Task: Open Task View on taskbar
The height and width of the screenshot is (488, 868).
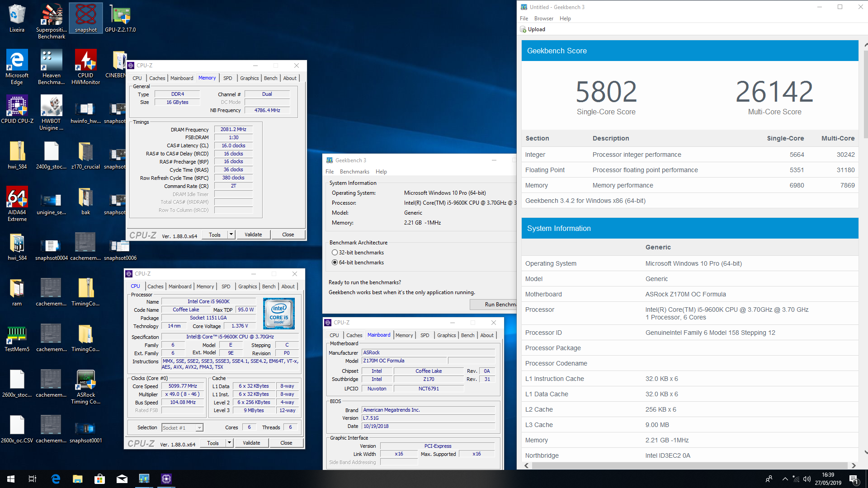Action: coord(33,479)
